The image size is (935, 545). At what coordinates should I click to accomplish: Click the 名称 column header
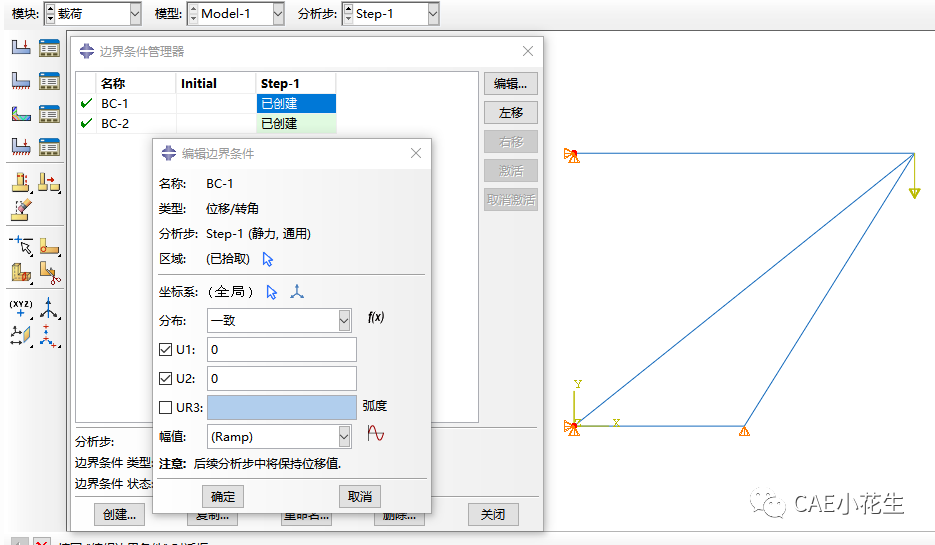pos(135,83)
